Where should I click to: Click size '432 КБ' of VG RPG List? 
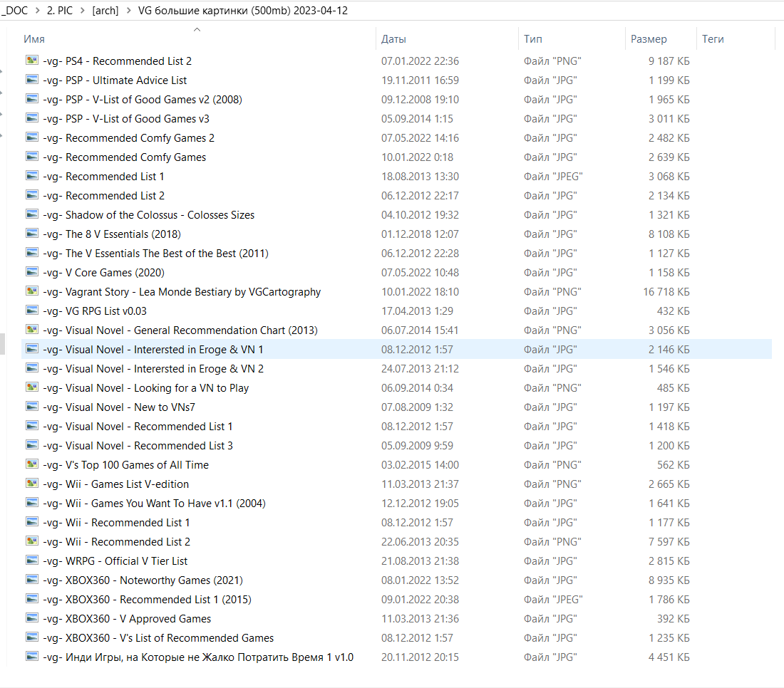673,311
